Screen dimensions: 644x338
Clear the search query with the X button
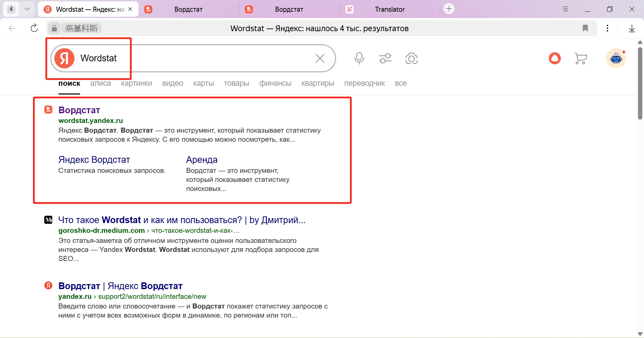320,58
